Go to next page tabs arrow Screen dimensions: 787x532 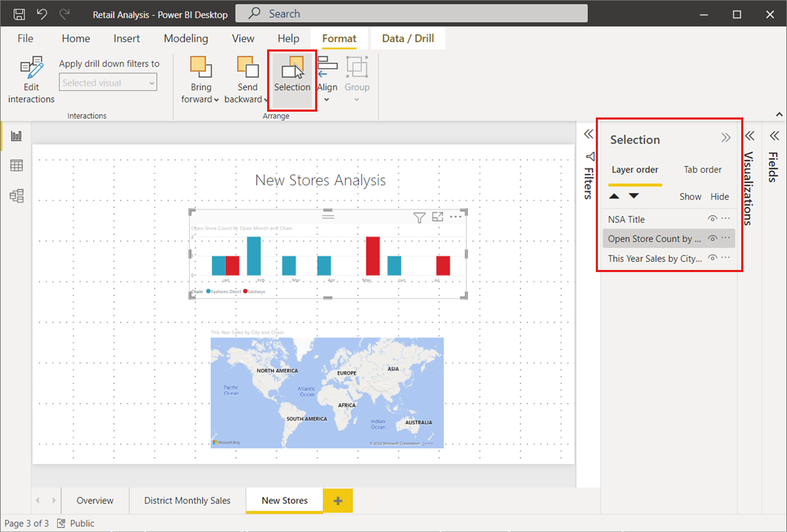pyautogui.click(x=54, y=500)
